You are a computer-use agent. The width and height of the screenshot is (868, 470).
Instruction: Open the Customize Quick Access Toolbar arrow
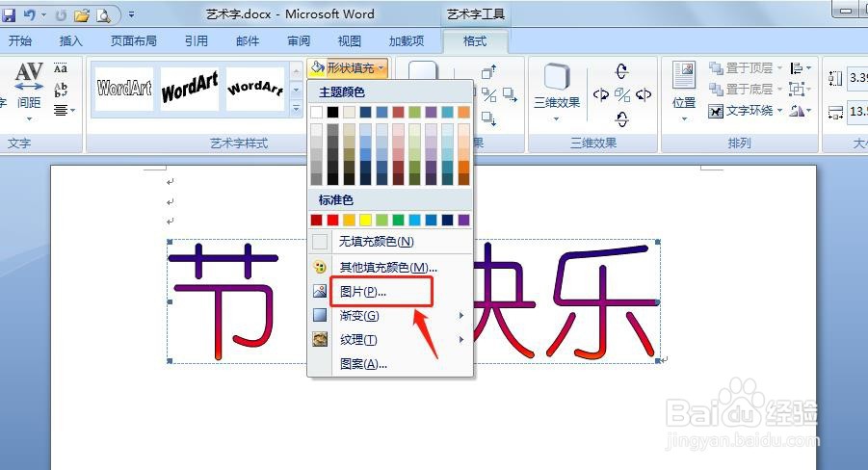tap(131, 15)
